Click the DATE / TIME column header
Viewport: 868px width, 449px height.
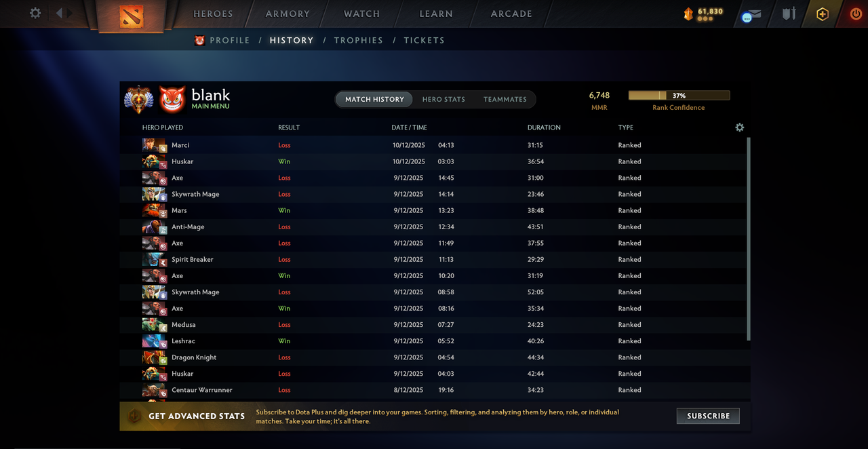(x=409, y=128)
